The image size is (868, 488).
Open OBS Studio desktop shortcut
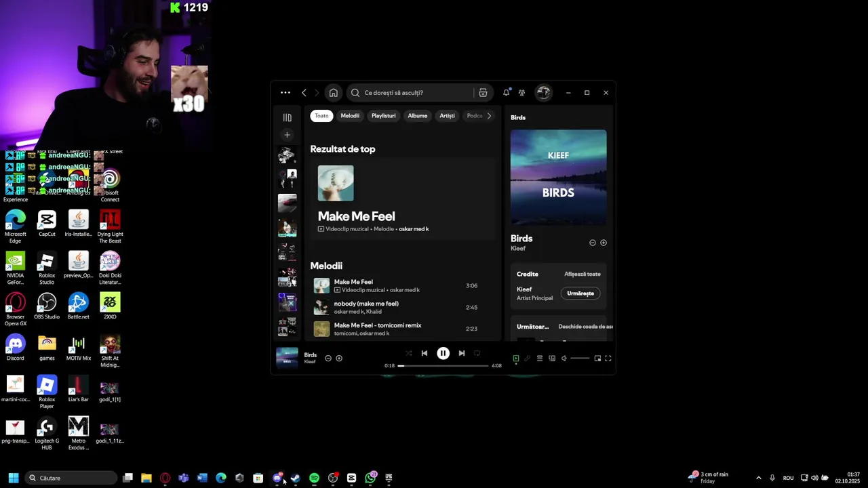pos(47,306)
